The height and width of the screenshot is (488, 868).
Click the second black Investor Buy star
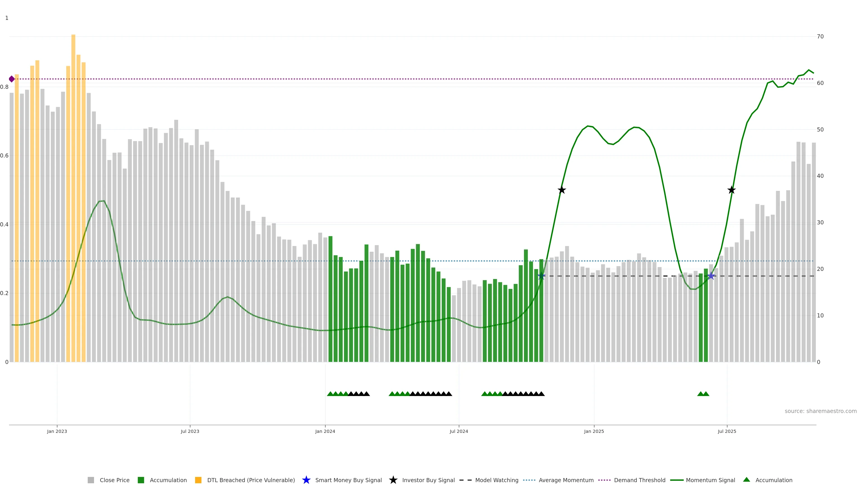(731, 190)
